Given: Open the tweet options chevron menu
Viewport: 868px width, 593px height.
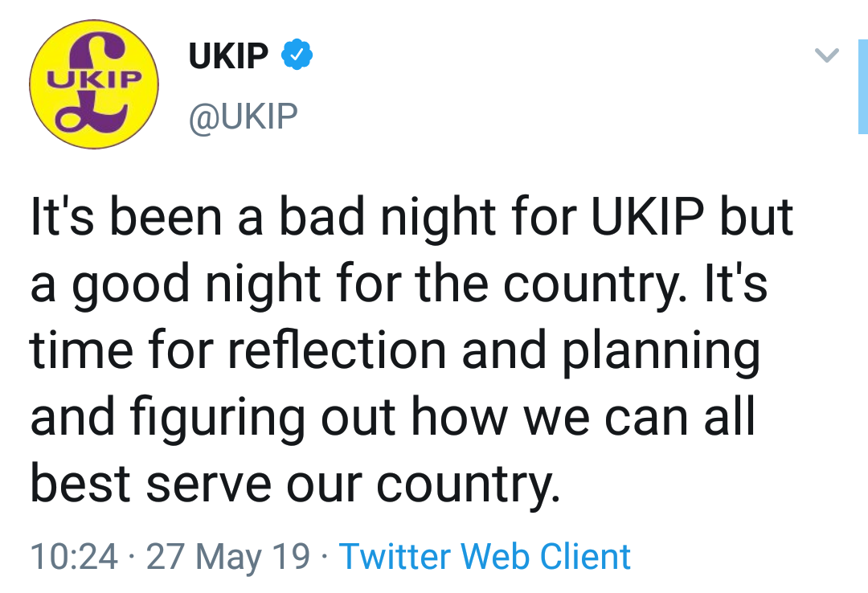Looking at the screenshot, I should [827, 55].
